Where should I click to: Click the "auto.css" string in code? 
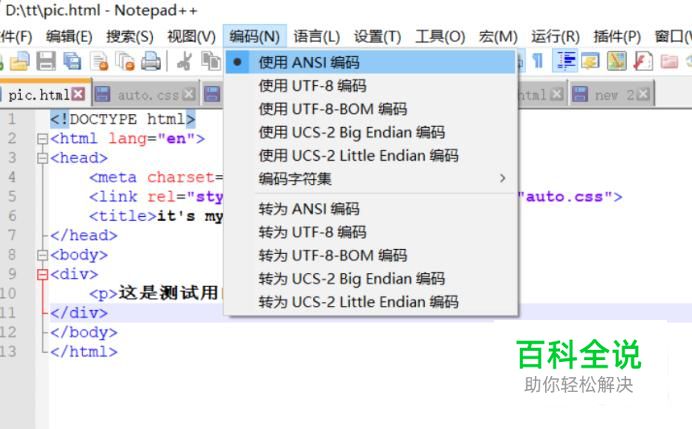[565, 197]
